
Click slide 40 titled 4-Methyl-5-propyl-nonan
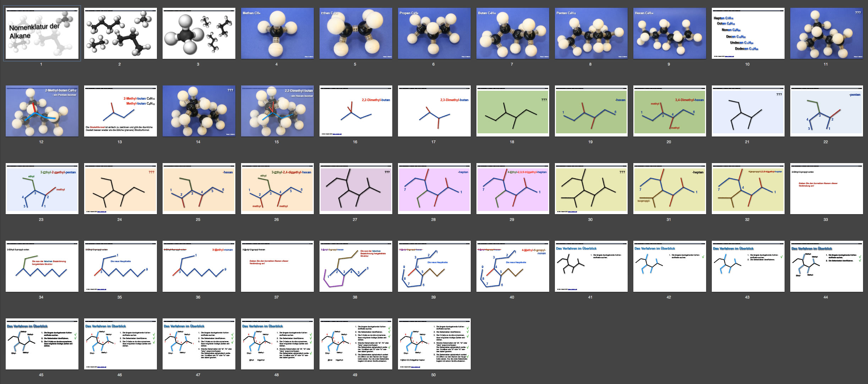coord(513,266)
